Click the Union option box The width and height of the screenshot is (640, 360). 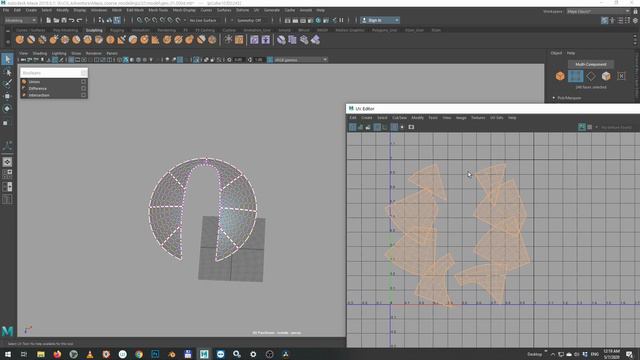tap(83, 82)
